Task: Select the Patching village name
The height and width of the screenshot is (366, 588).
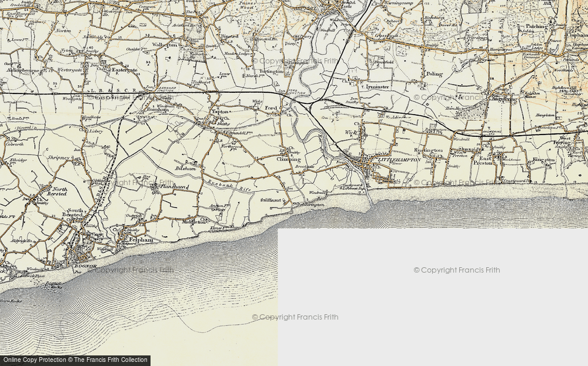Action: [537, 26]
